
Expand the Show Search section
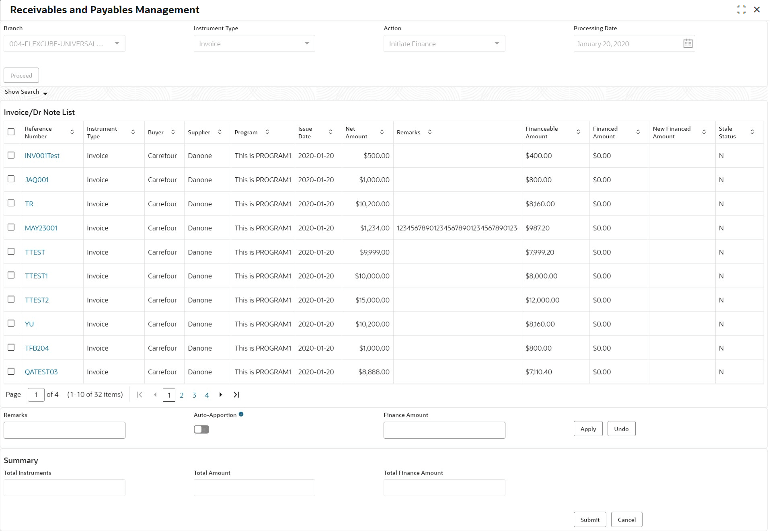point(26,92)
